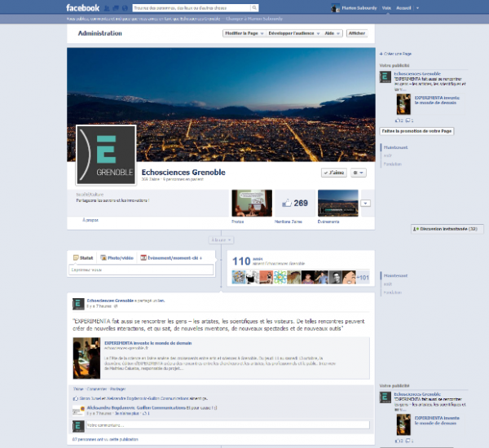The height and width of the screenshot is (448, 489).
Task: Click the Échosciences avatar on the shared post
Action: click(x=78, y=304)
